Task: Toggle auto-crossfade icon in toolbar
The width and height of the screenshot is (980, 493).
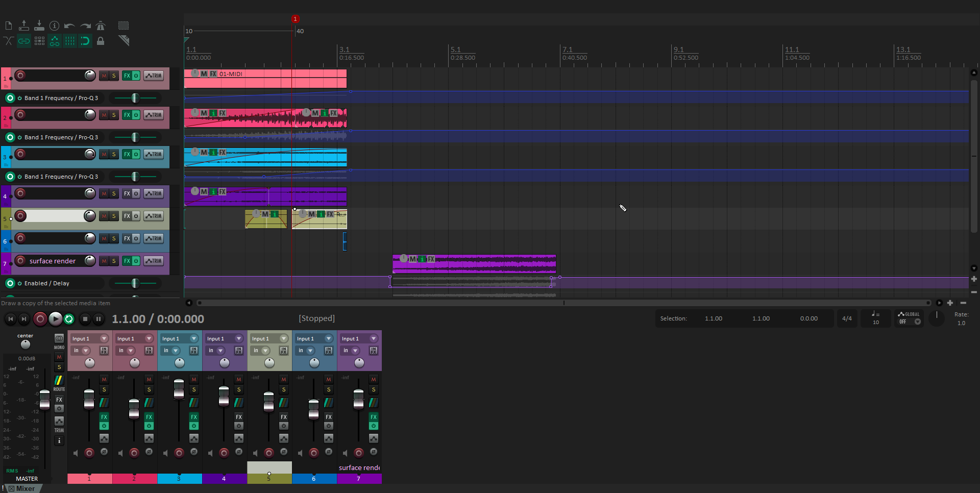Action: click(x=9, y=41)
